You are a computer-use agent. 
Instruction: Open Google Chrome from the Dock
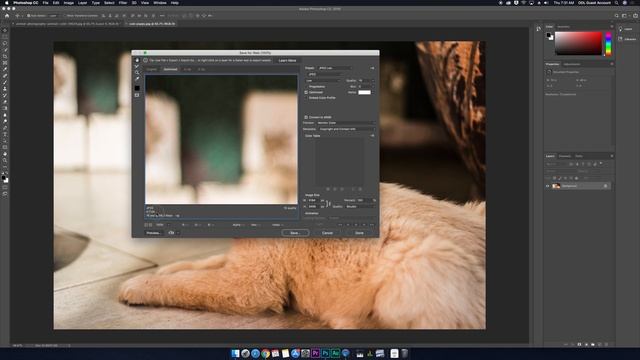coord(266,353)
